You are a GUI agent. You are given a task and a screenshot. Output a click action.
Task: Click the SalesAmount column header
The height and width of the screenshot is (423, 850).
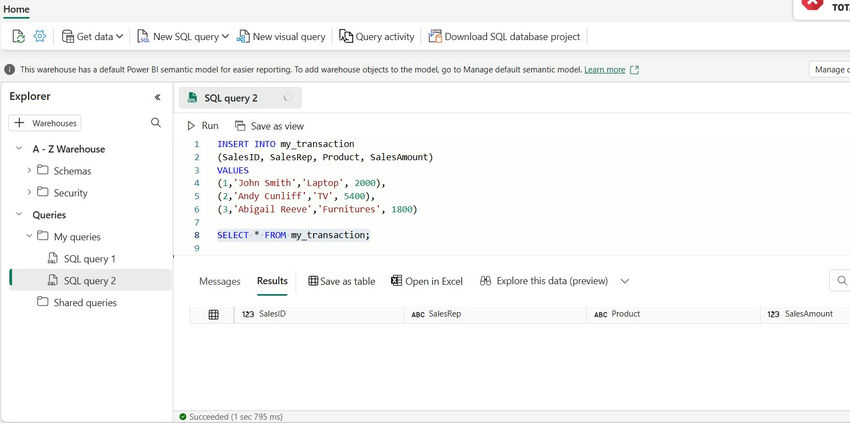pyautogui.click(x=805, y=314)
